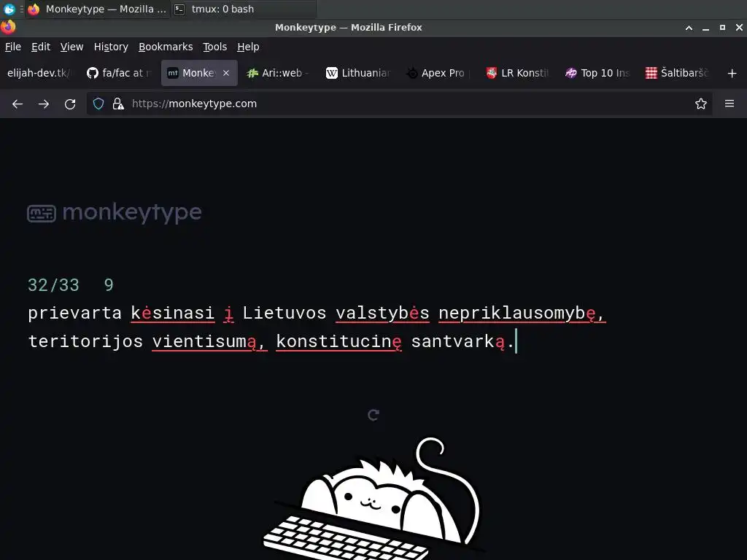The image size is (747, 560).
Task: Open the Bookmarks menu
Action: [166, 47]
